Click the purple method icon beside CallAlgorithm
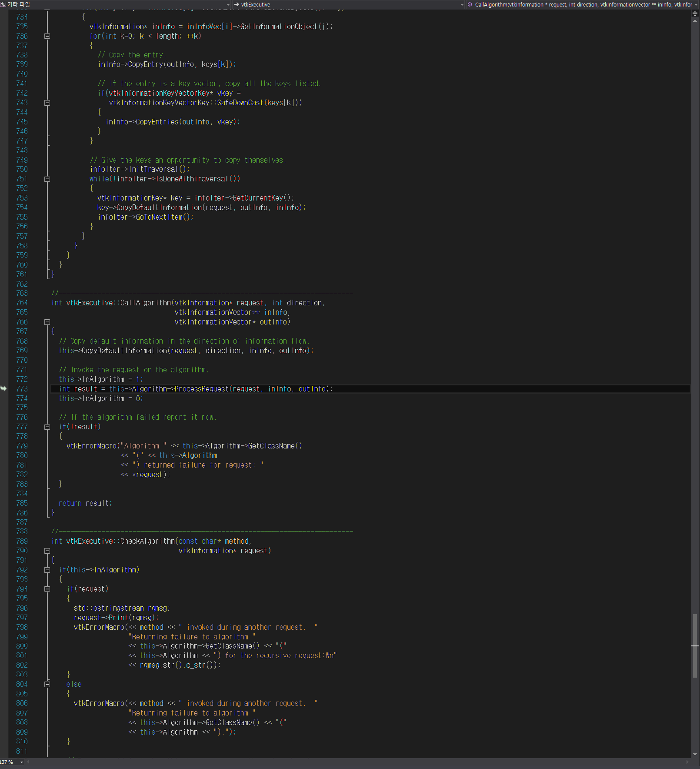The width and height of the screenshot is (700, 769). pos(470,5)
